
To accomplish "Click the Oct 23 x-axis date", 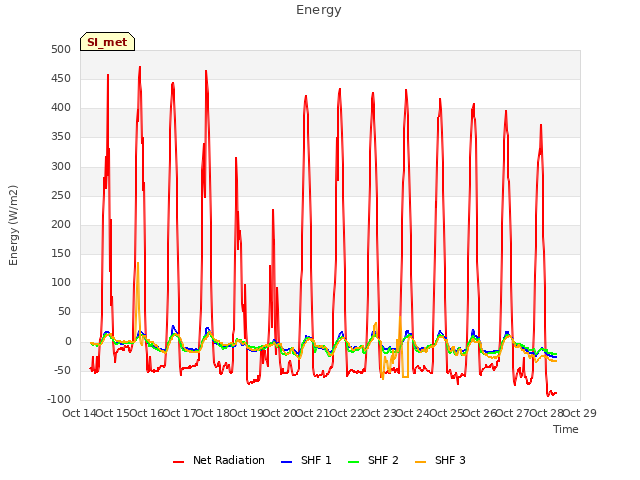I will 380,413.
